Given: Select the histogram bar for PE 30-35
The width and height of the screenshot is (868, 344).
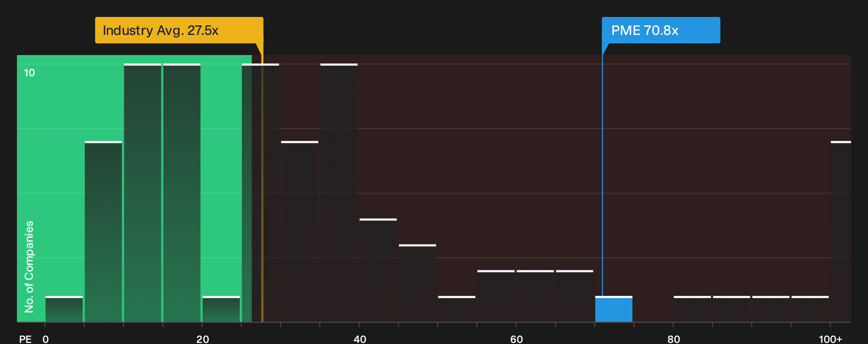Looking at the screenshot, I should (x=300, y=232).
